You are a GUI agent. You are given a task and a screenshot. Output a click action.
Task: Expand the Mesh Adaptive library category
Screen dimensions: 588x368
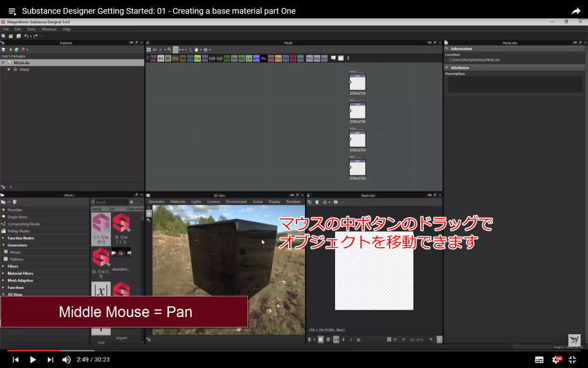click(x=4, y=280)
